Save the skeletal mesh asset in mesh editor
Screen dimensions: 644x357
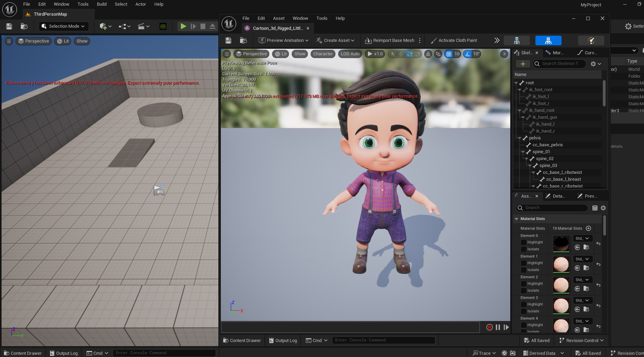[228, 40]
